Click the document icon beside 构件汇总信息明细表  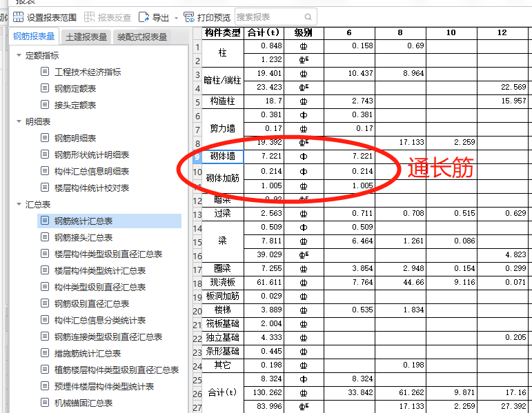click(x=45, y=171)
